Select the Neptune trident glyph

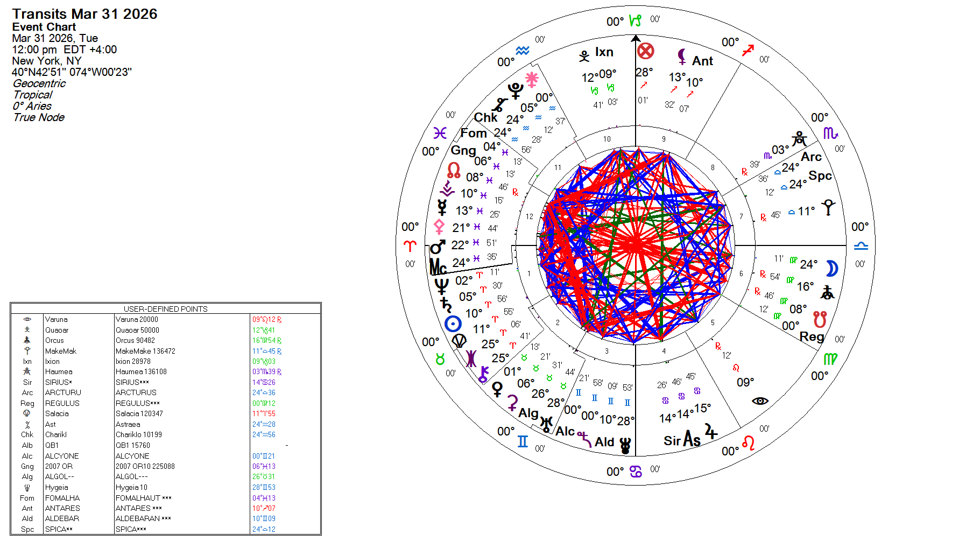(x=441, y=285)
